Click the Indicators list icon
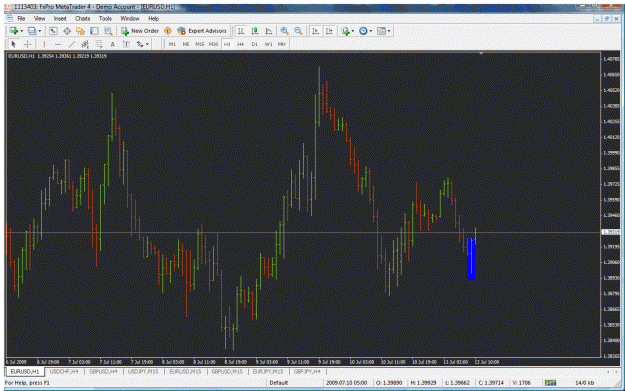 point(345,31)
